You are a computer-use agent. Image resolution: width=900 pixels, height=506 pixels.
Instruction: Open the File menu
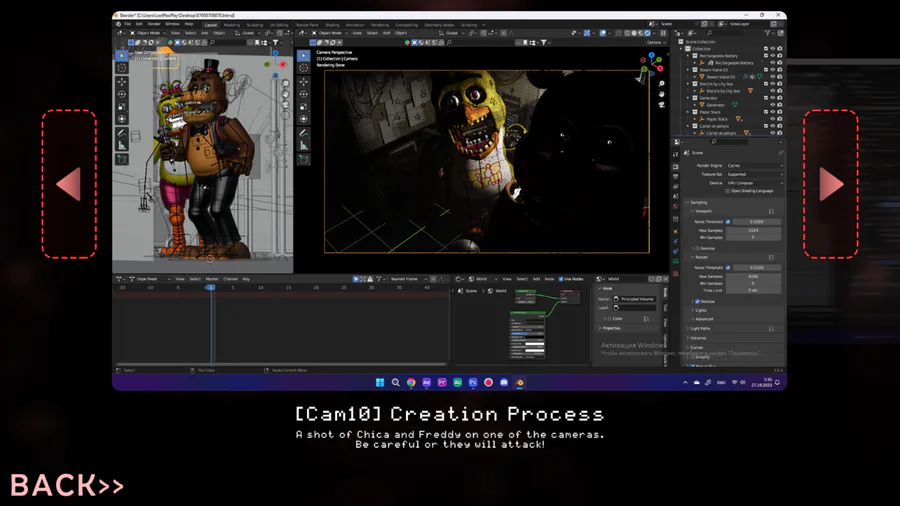click(127, 24)
